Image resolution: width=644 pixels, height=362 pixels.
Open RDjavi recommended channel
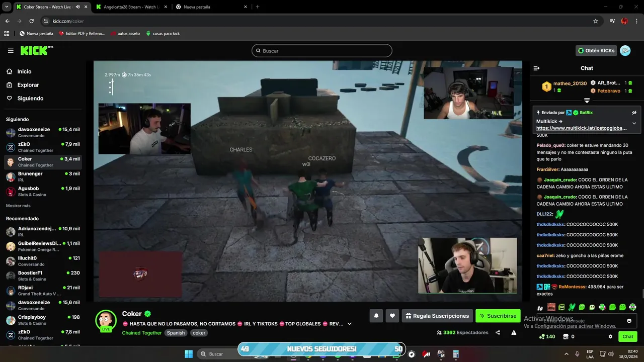(x=43, y=291)
